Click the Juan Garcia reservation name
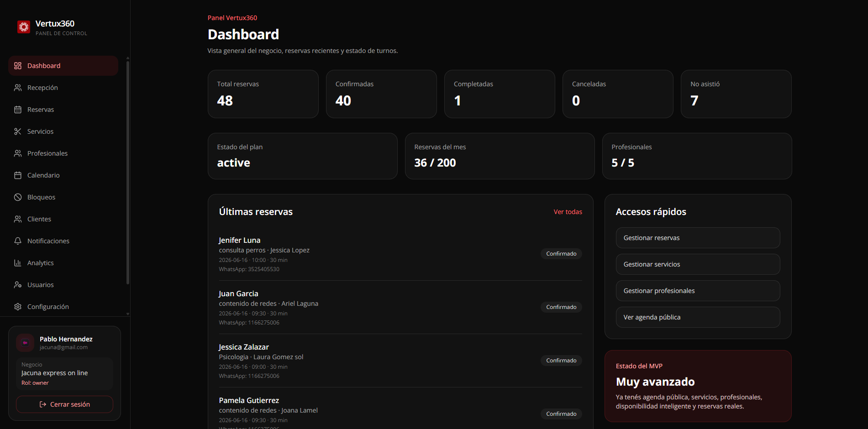The image size is (868, 429). coord(238,293)
